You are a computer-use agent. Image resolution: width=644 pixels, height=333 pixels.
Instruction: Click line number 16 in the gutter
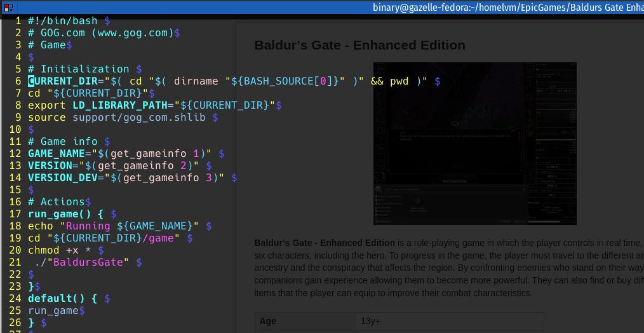click(x=15, y=202)
